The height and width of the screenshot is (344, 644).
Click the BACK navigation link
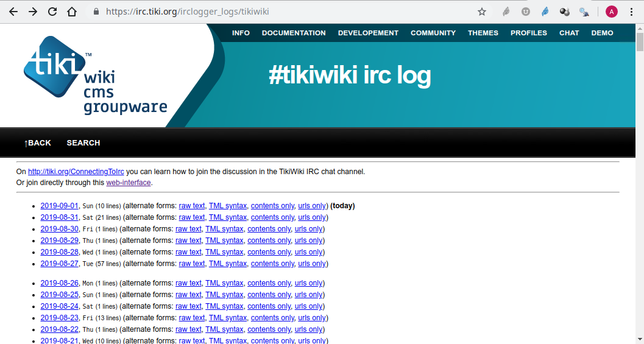tap(37, 143)
